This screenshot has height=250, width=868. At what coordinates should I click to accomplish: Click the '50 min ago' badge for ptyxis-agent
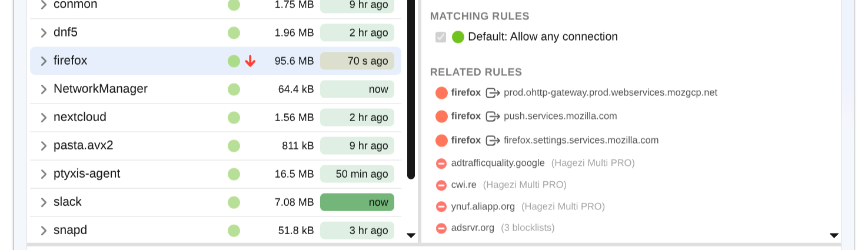pos(357,174)
